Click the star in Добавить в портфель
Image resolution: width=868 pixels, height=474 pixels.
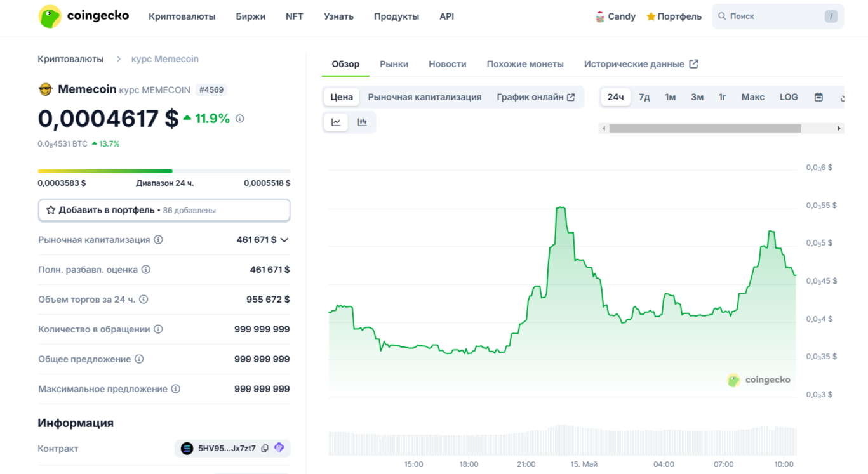click(51, 210)
